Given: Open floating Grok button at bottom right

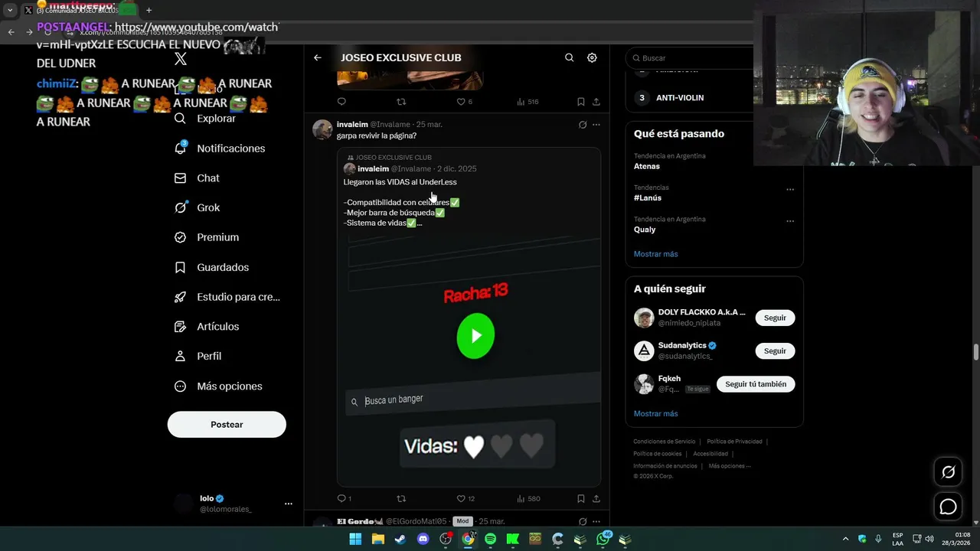Looking at the screenshot, I should (949, 472).
